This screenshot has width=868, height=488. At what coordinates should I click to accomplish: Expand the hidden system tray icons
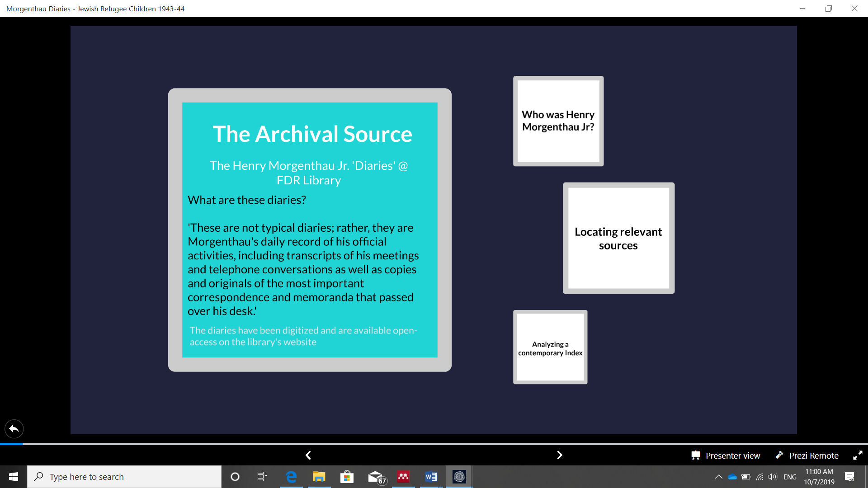coord(719,477)
